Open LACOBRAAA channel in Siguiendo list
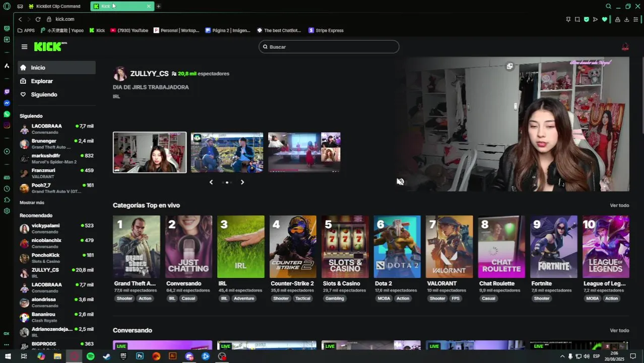 56,129
